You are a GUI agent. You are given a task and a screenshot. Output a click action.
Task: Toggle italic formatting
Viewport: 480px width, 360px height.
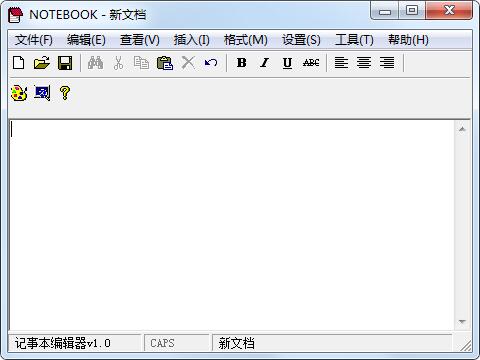pyautogui.click(x=265, y=63)
